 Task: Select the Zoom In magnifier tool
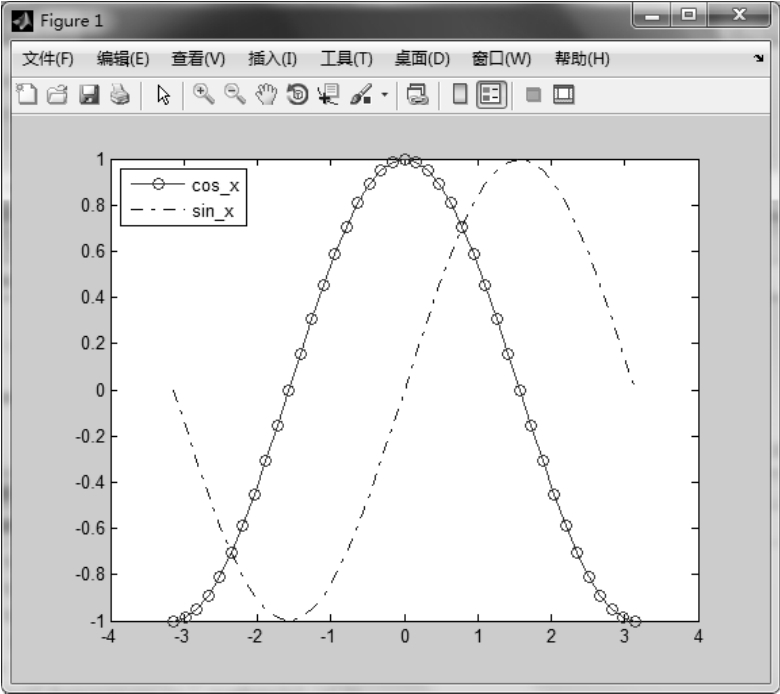pos(204,95)
